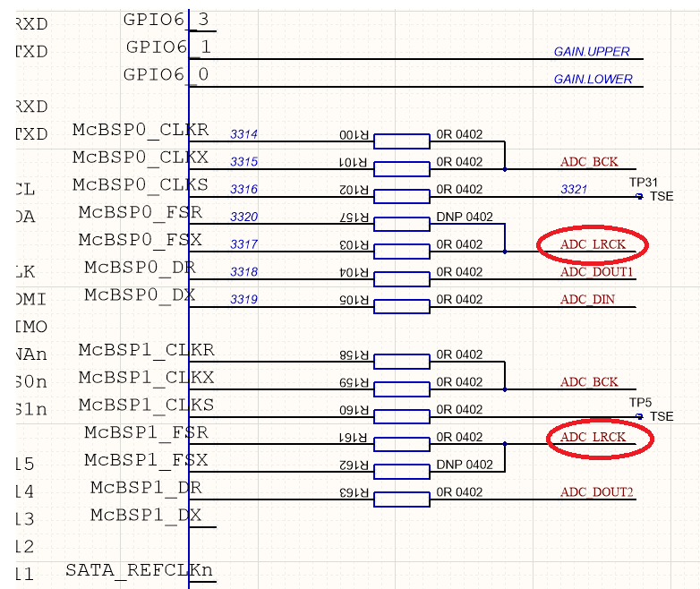Click DNP 0402 value of R162
This screenshot has height=589, width=700.
click(465, 465)
